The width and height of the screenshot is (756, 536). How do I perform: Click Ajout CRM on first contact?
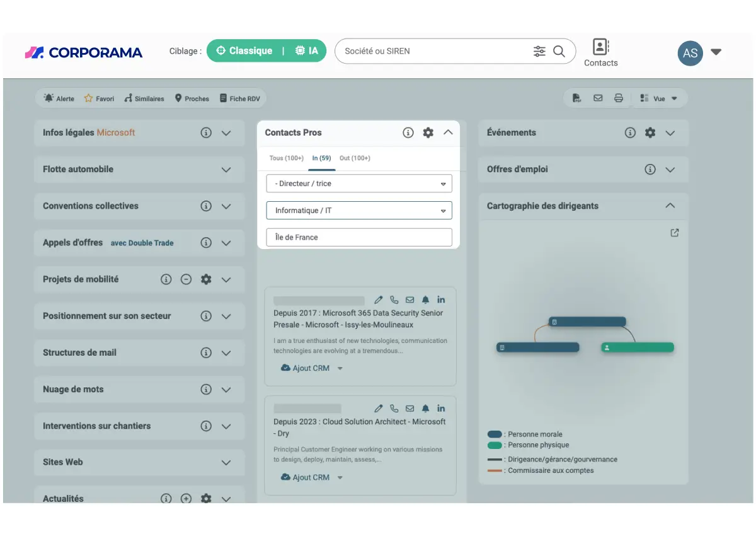click(x=305, y=368)
